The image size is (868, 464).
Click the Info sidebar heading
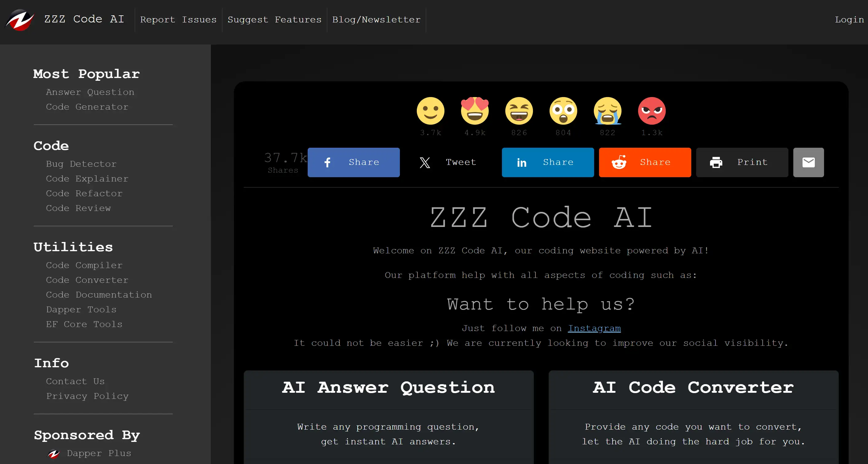51,363
